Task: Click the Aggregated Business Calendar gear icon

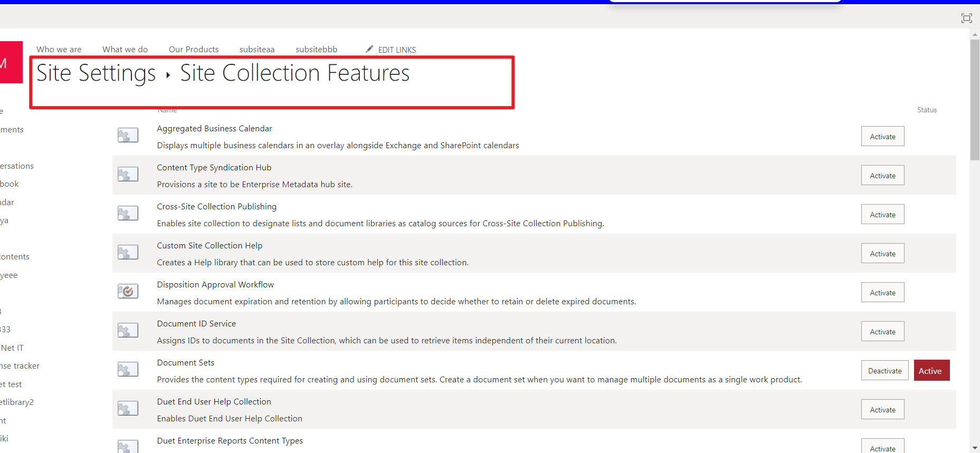Action: (127, 135)
